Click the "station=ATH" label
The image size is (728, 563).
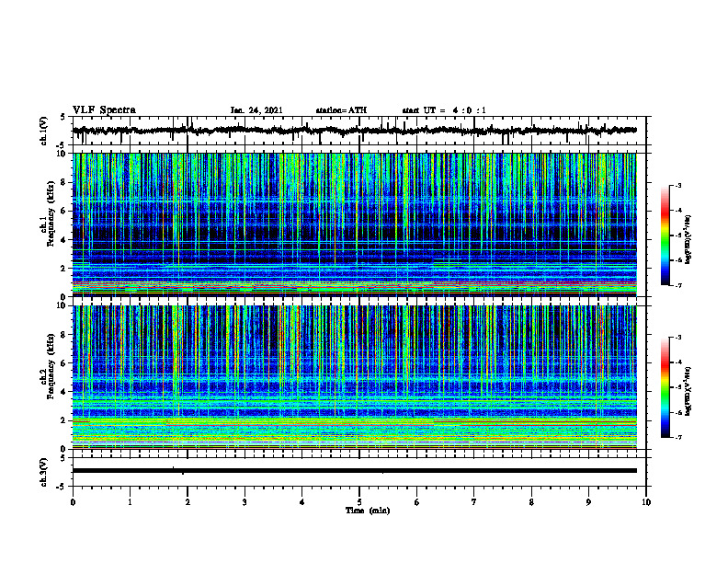[x=341, y=110]
